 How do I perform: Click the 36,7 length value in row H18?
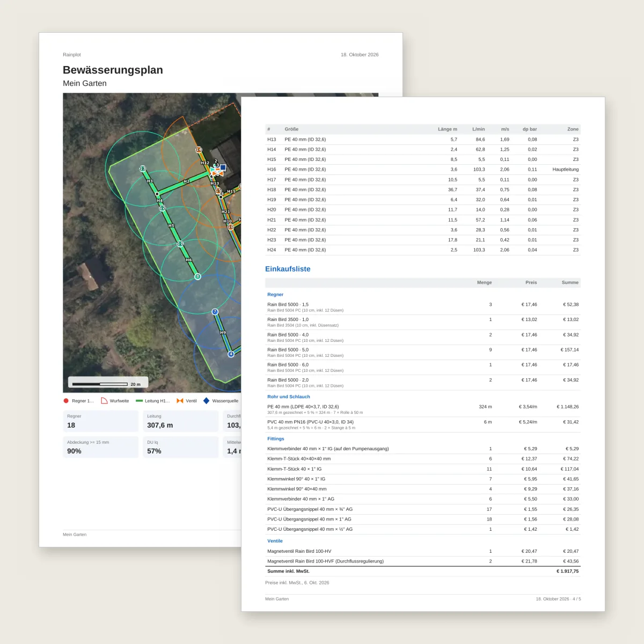(x=452, y=190)
